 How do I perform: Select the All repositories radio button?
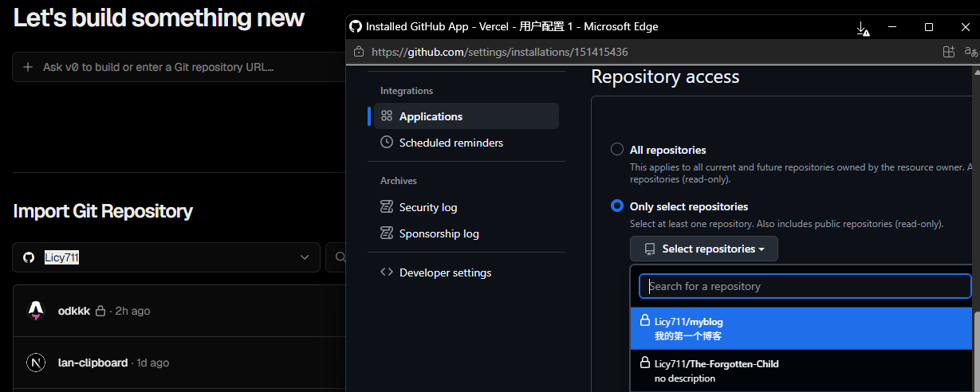pyautogui.click(x=617, y=150)
